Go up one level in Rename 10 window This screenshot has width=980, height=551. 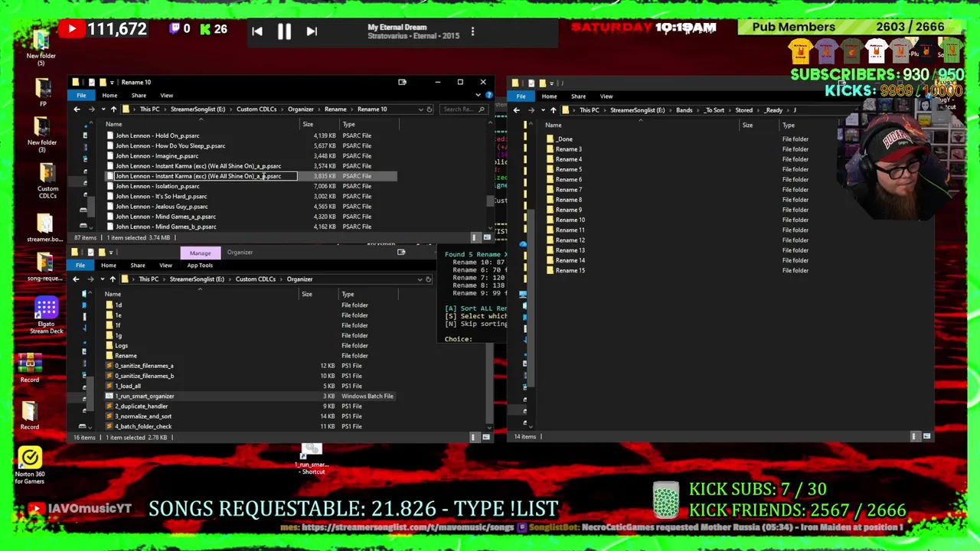click(113, 109)
